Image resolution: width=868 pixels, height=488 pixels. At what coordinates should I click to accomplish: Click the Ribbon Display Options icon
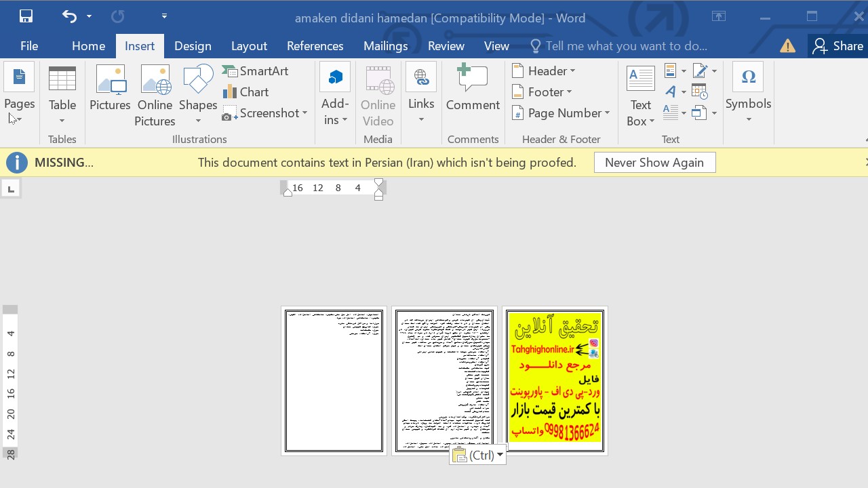(718, 16)
